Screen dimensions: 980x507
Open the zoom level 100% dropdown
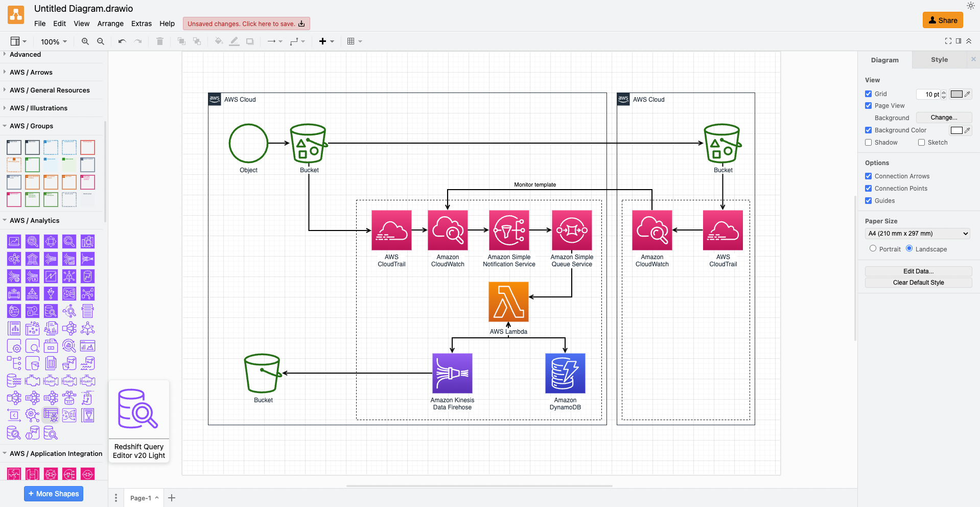pyautogui.click(x=54, y=42)
